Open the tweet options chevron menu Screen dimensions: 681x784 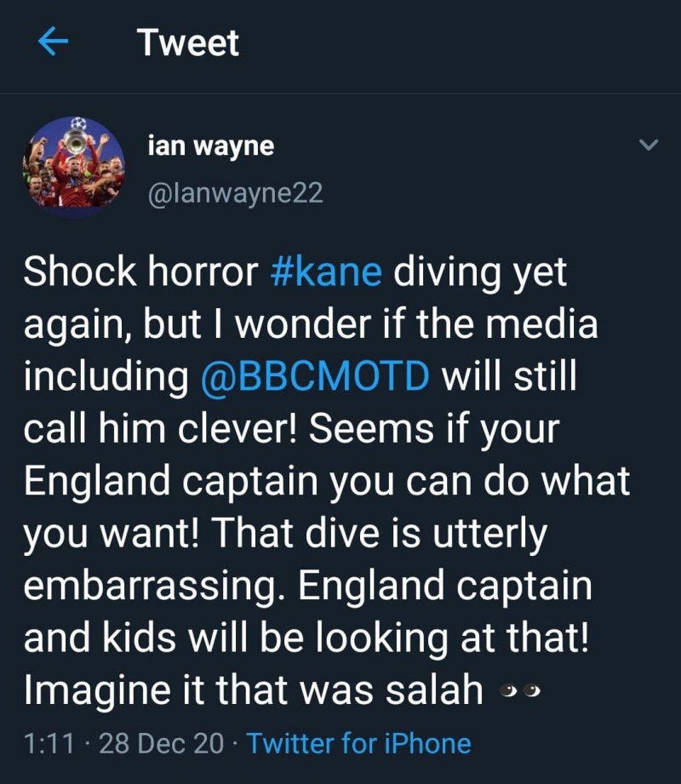649,146
